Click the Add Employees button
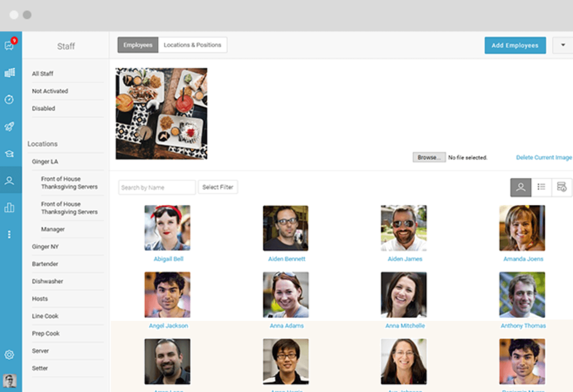Screen dimensions: 573x392 click(515, 45)
